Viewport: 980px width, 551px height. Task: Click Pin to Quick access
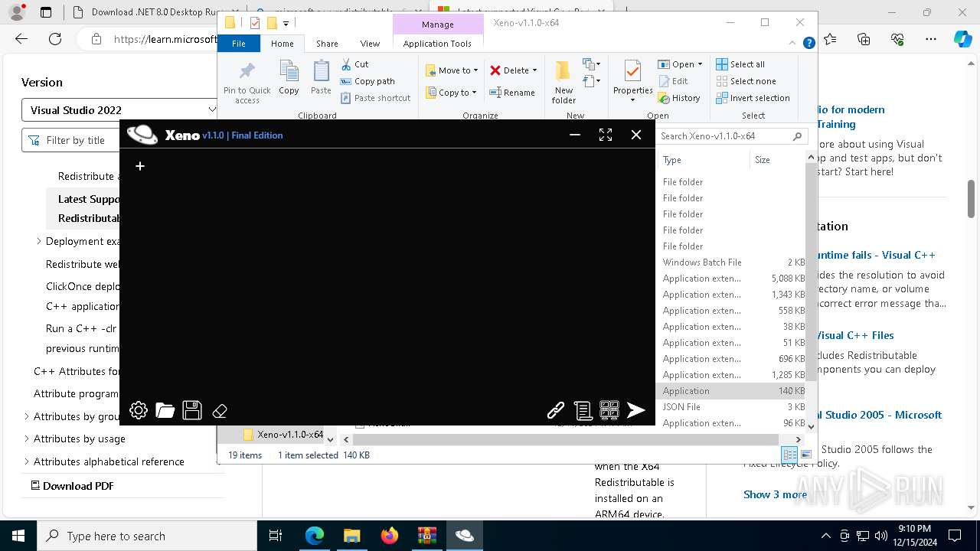(x=247, y=83)
